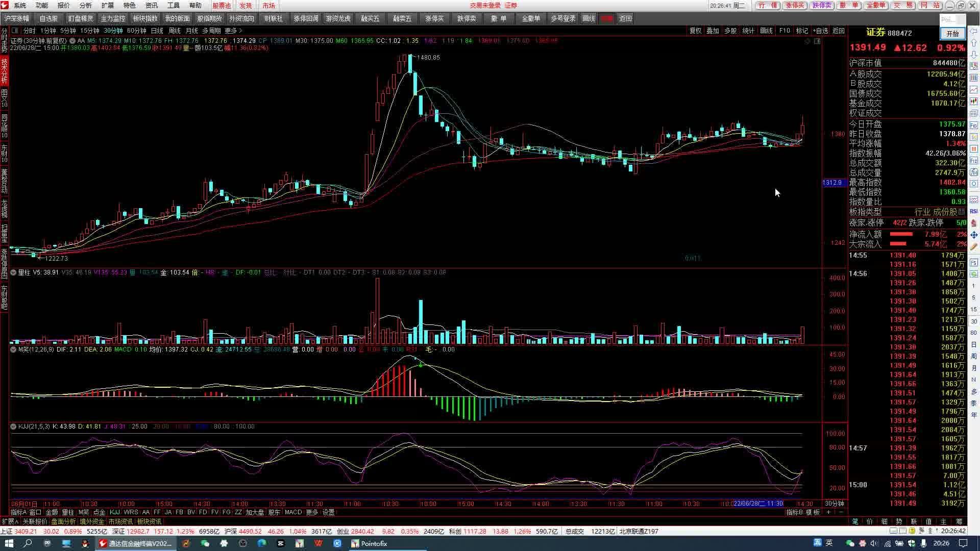Click the candlestick chart icon in right sidebar
The height and width of the screenshot is (551, 980).
(x=974, y=102)
